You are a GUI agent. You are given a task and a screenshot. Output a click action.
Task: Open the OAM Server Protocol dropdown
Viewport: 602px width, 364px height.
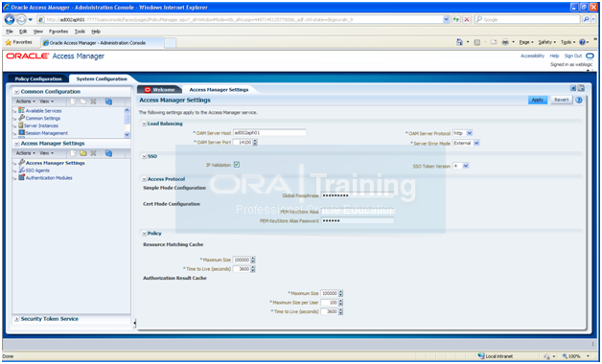tap(469, 133)
